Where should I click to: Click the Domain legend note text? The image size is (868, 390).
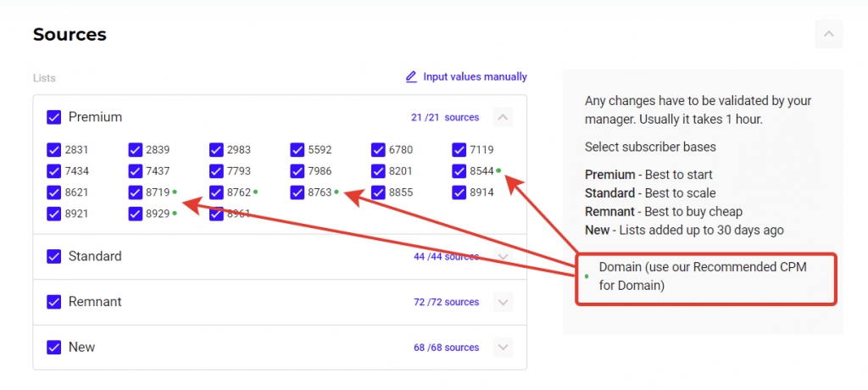coord(703,276)
